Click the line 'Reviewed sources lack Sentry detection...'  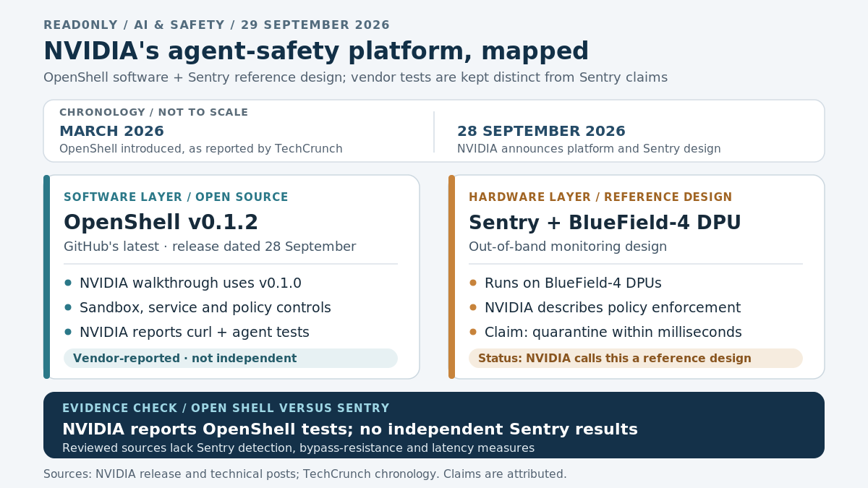[x=298, y=448]
